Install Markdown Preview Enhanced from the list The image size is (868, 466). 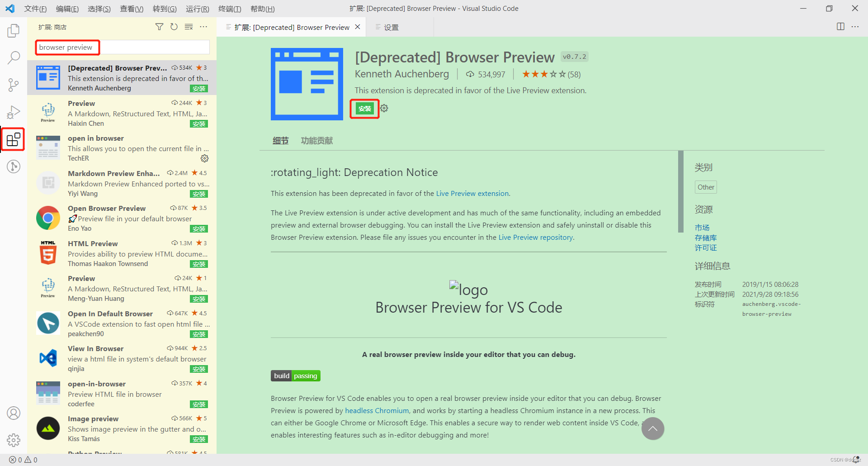199,194
